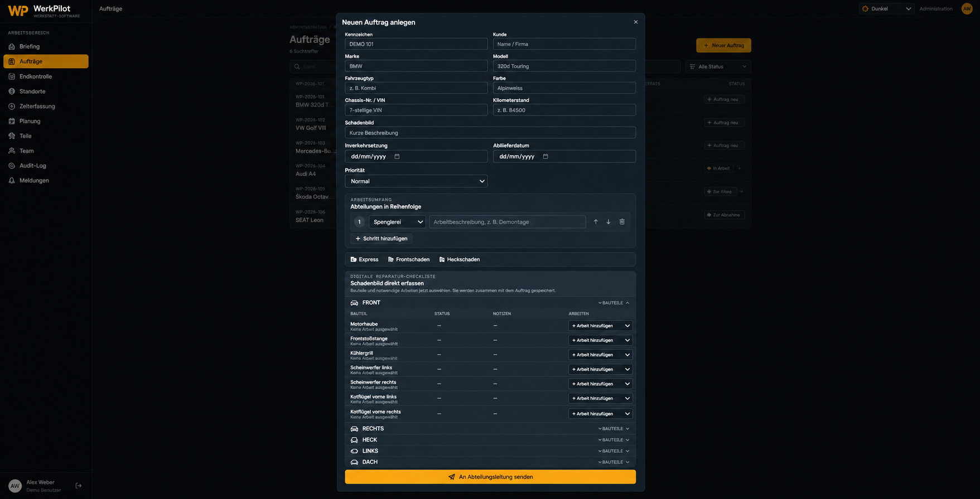
Task: Click the logout icon beside Alex Weber
Action: [x=79, y=486]
